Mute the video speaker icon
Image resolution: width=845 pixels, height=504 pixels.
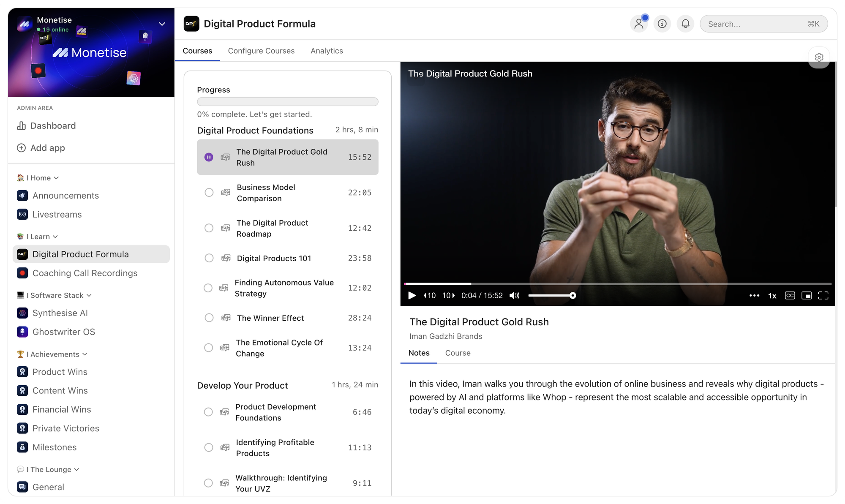point(514,295)
